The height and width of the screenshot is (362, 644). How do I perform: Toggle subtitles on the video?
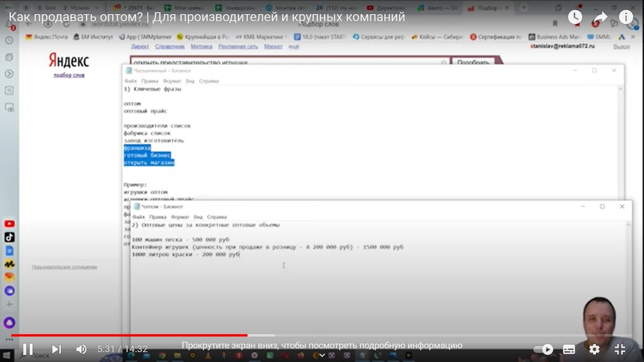pos(569,349)
